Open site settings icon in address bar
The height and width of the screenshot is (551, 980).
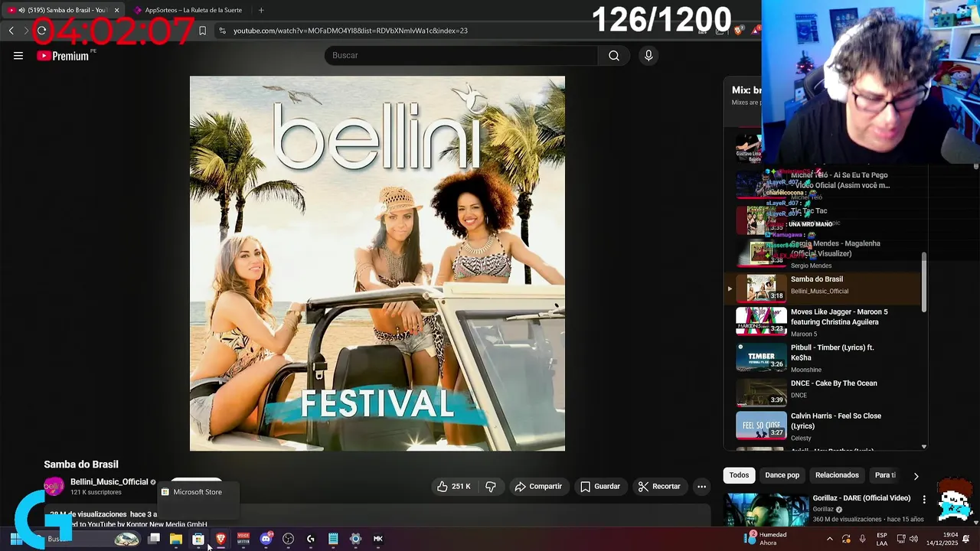click(x=222, y=31)
